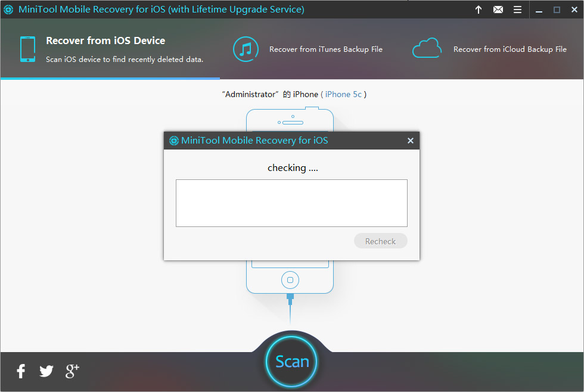Close the MiniTool Mobile Recovery checking dialog
The height and width of the screenshot is (392, 584).
pyautogui.click(x=410, y=141)
